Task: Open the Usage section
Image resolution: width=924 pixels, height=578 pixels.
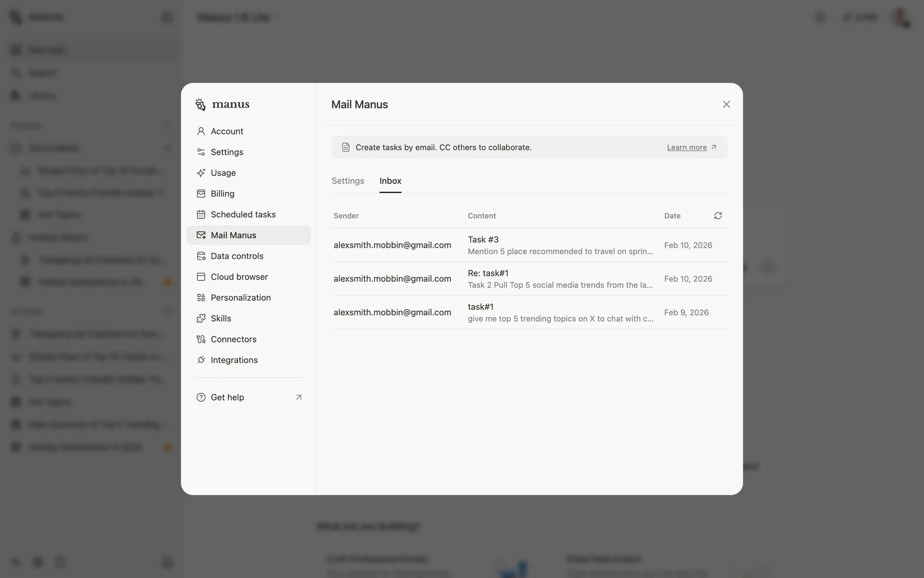Action: [223, 173]
